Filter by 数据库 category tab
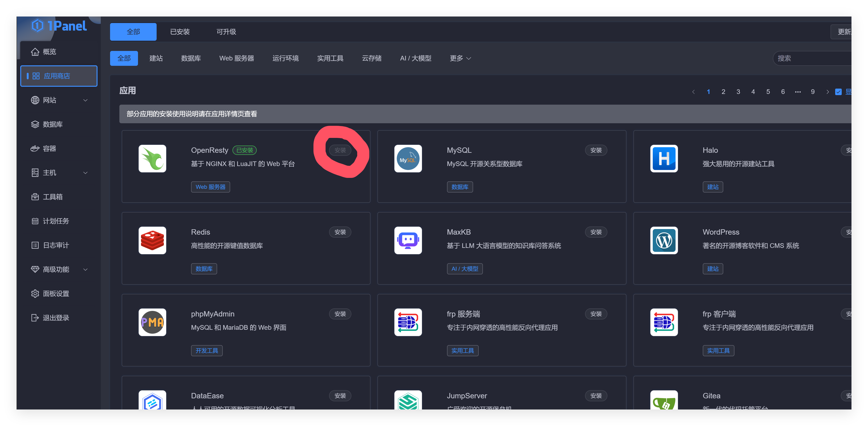The image size is (868, 426). point(191,58)
